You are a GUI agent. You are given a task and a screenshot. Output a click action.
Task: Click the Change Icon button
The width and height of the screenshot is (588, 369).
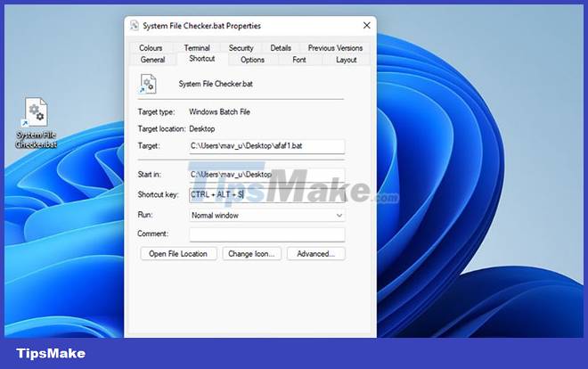251,254
